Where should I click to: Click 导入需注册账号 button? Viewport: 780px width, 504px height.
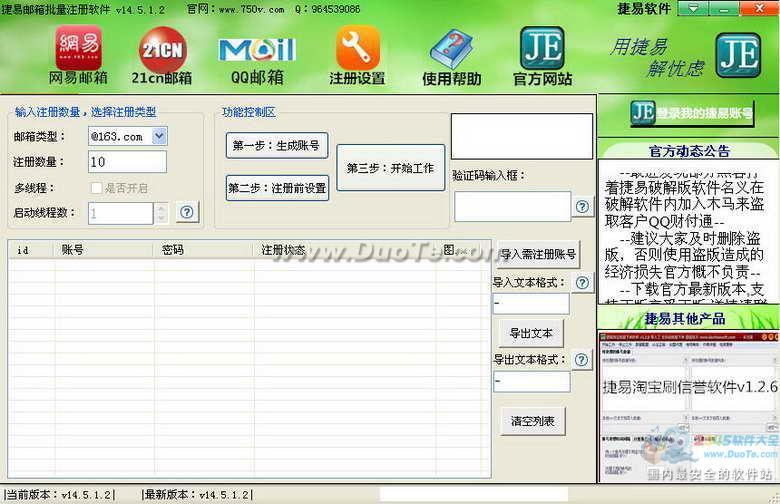(x=538, y=254)
